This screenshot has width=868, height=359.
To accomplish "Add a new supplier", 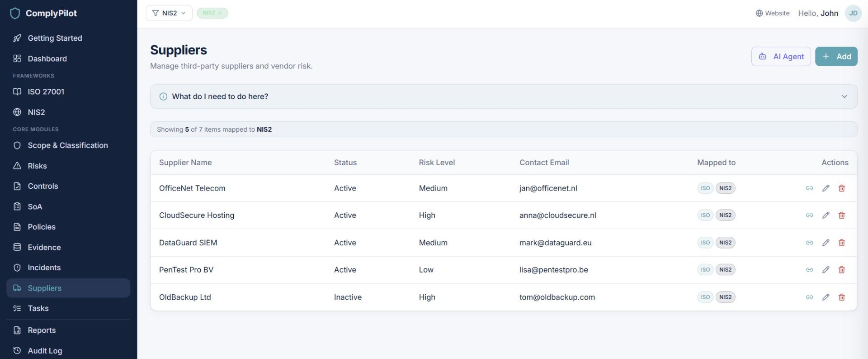I will click(836, 57).
